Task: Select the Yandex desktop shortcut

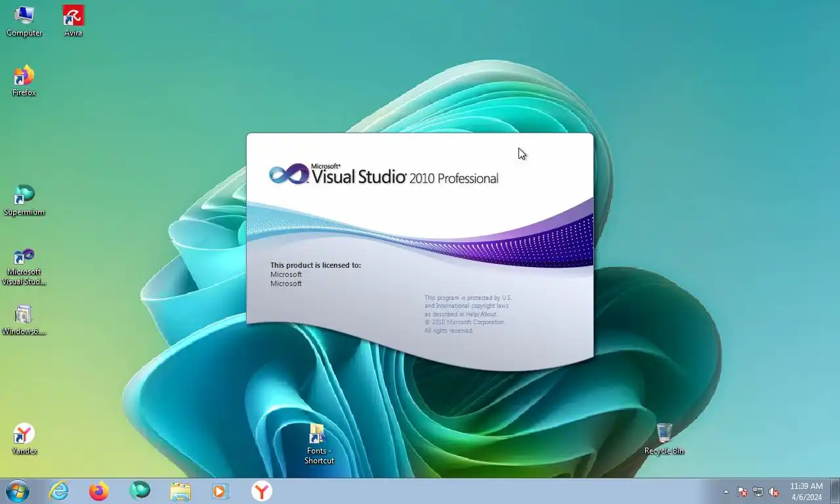Action: [24, 439]
